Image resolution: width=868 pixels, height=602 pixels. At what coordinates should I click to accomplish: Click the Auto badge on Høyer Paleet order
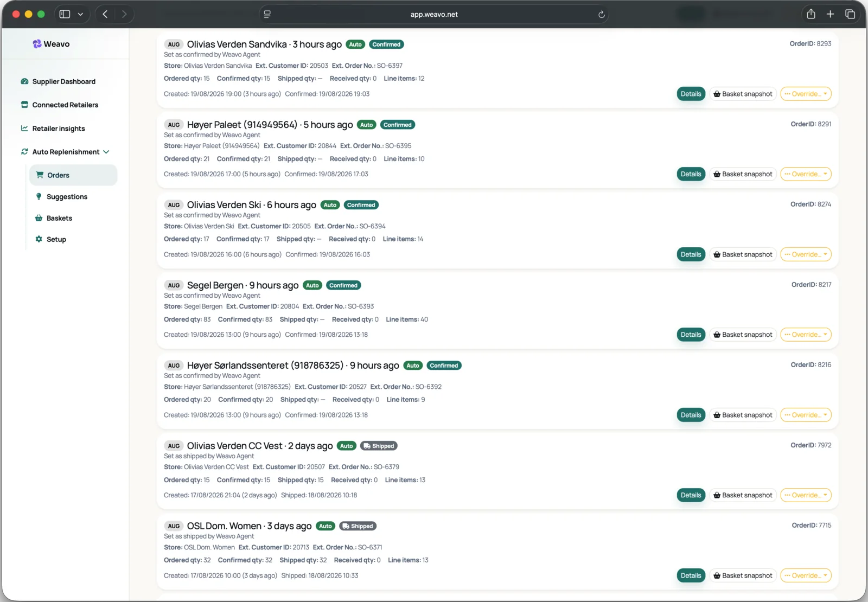pyautogui.click(x=367, y=125)
